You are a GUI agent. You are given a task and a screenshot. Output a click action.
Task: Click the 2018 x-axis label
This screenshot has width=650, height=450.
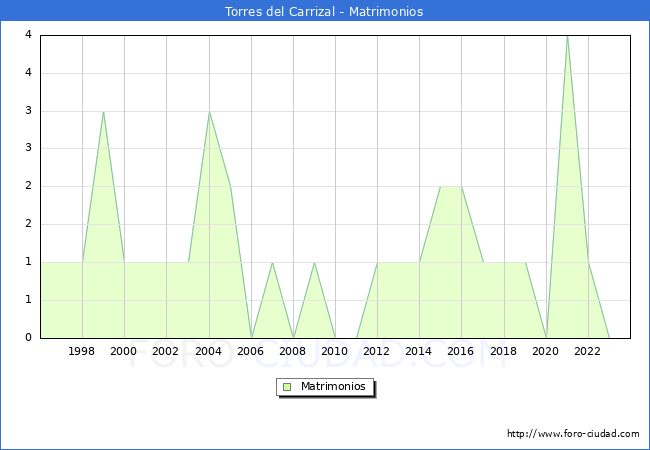(x=503, y=351)
